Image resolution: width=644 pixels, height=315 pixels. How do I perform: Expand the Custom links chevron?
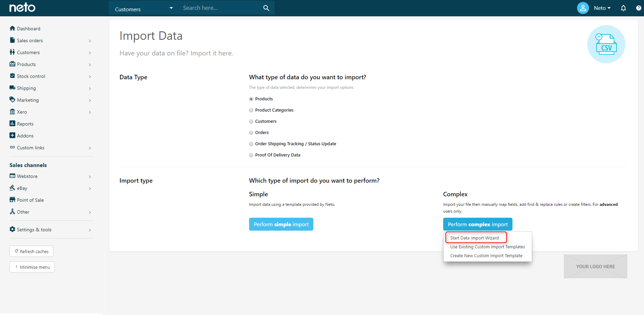[x=90, y=148]
